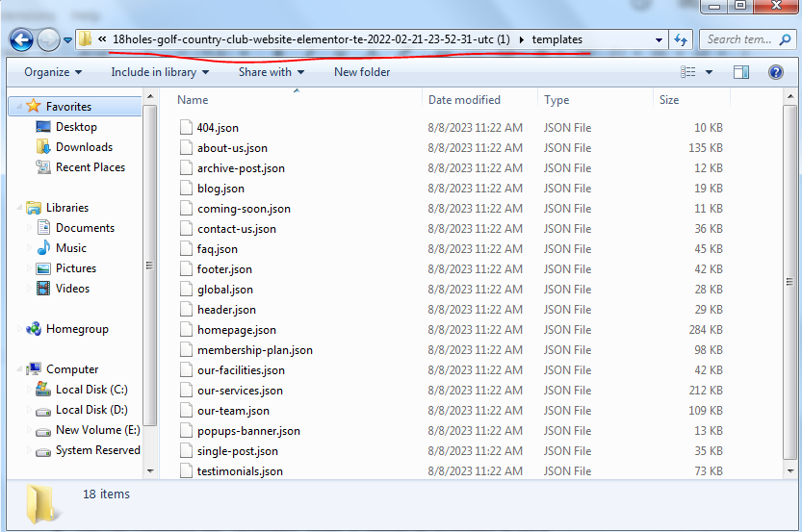Click the Help question mark icon
Screen dimensions: 802x532
775,72
